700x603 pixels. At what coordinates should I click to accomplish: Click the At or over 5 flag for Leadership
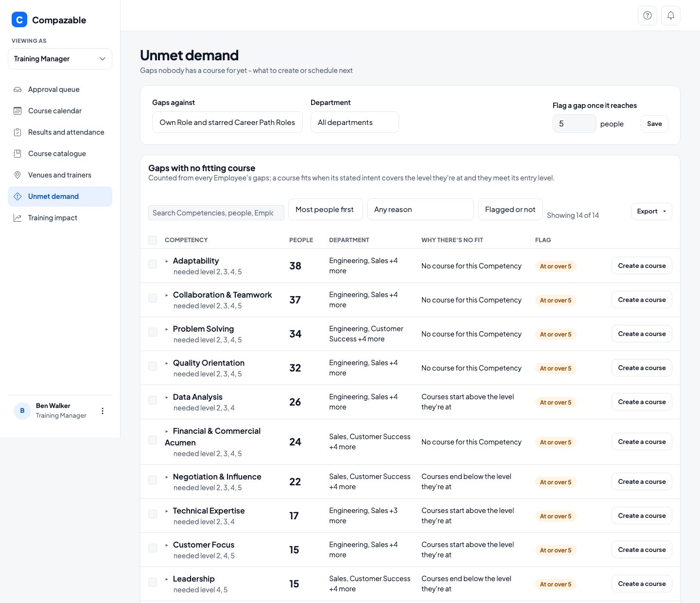coord(556,584)
